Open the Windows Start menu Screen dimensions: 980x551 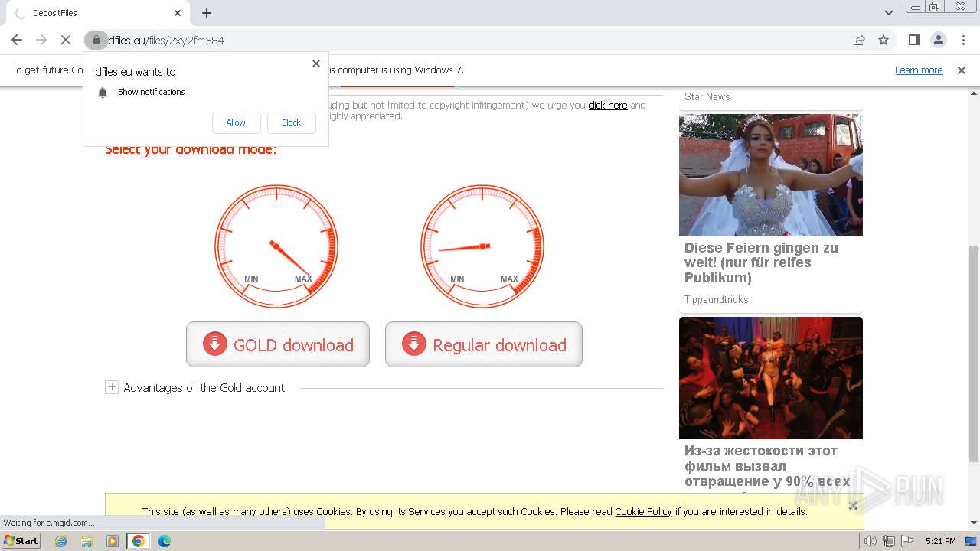[21, 541]
